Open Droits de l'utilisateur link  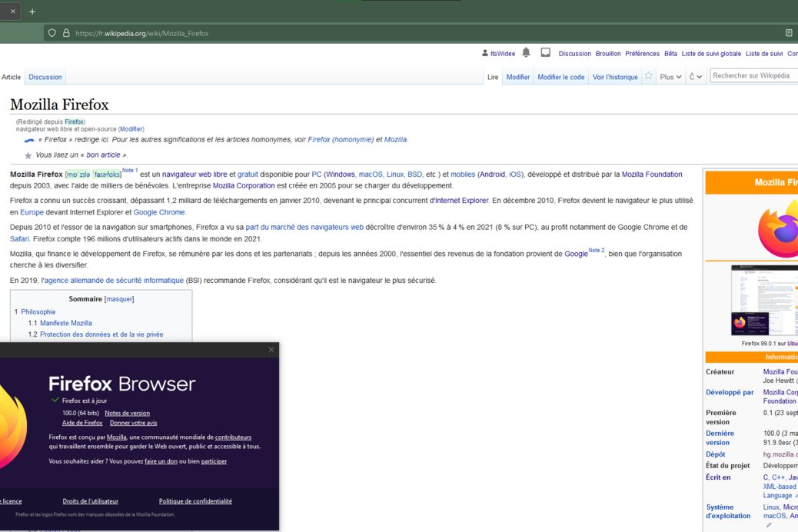click(x=90, y=501)
